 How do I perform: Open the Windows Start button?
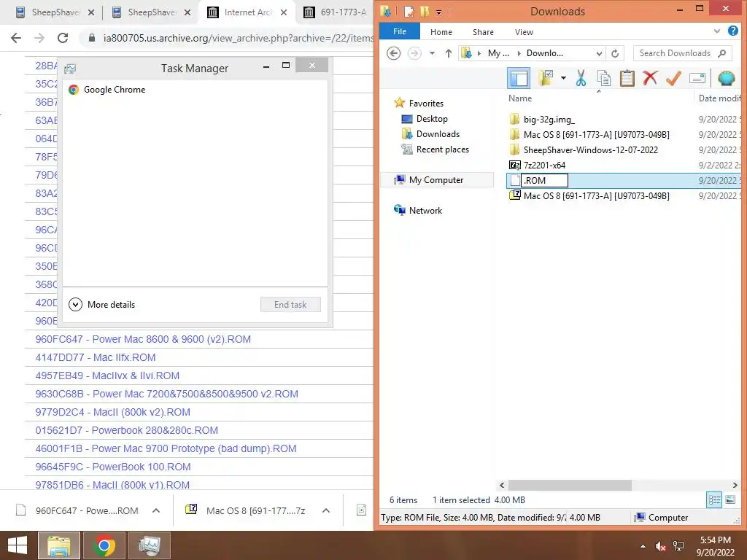pyautogui.click(x=18, y=545)
